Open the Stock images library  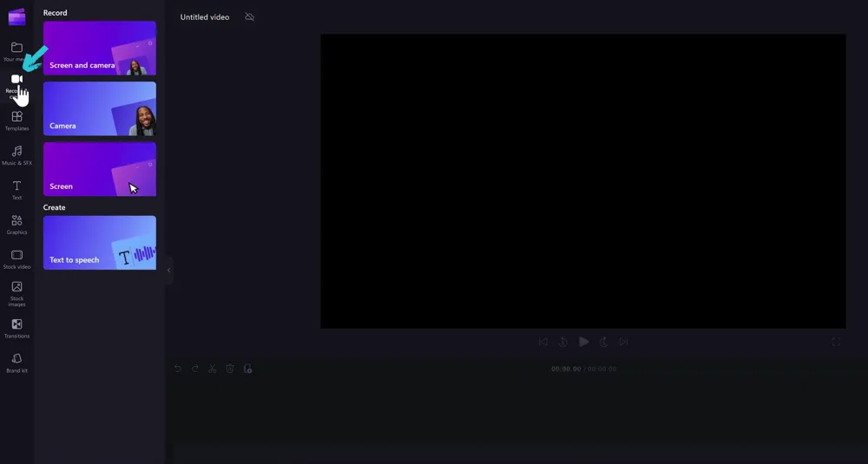pos(16,293)
